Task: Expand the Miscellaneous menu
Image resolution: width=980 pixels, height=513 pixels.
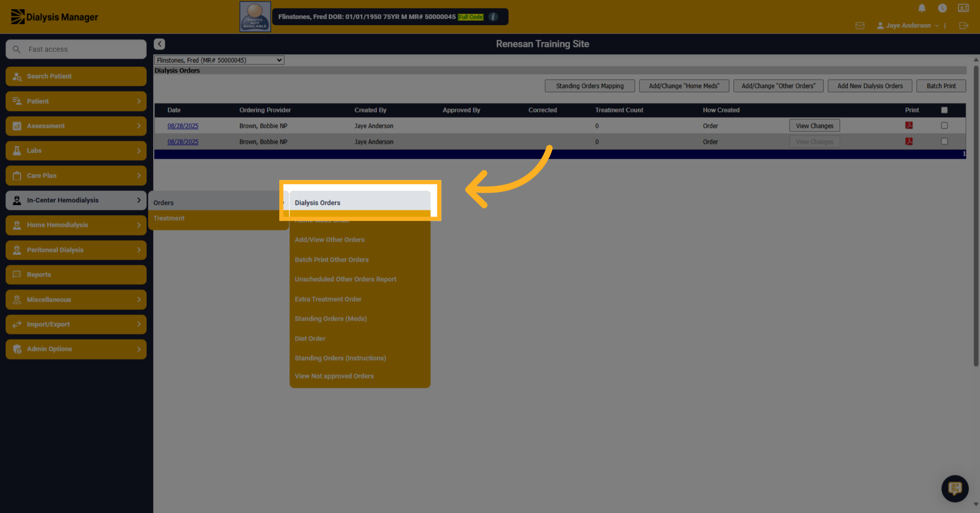Action: [x=76, y=299]
